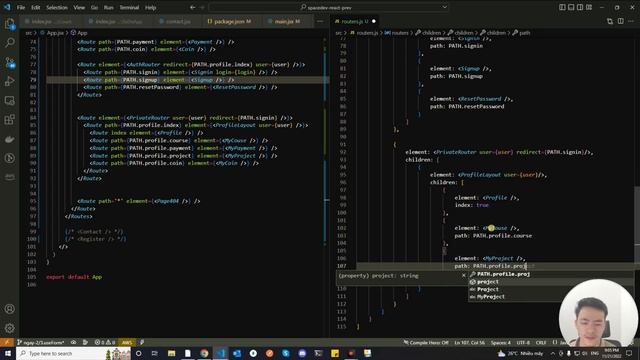Go forward with the title bar arrow
The height and width of the screenshot is (360, 640).
[202, 7]
